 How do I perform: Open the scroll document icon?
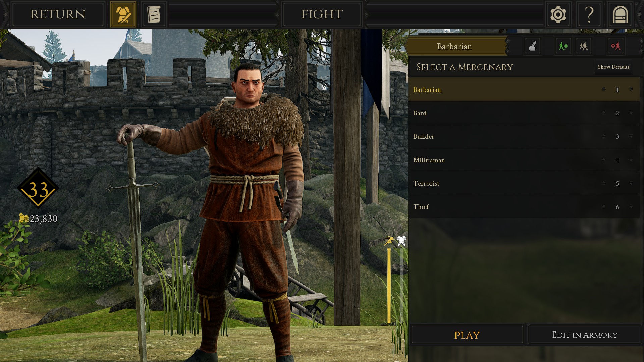pyautogui.click(x=154, y=14)
